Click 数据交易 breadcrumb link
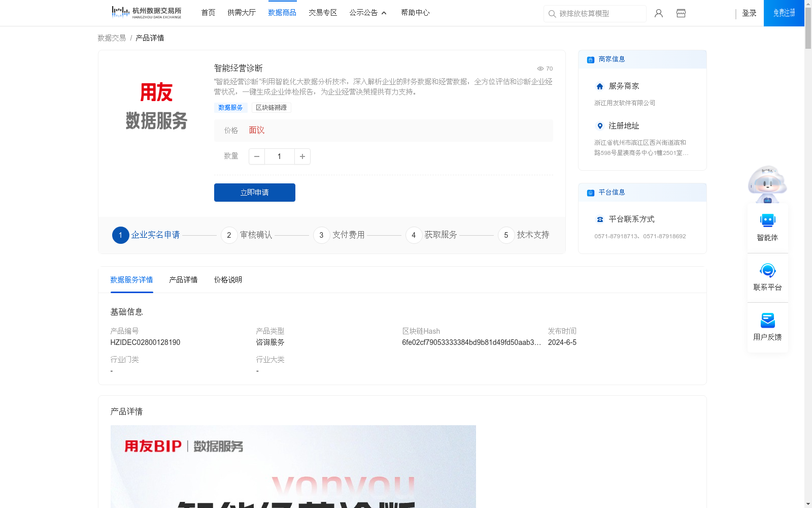 tap(112, 38)
